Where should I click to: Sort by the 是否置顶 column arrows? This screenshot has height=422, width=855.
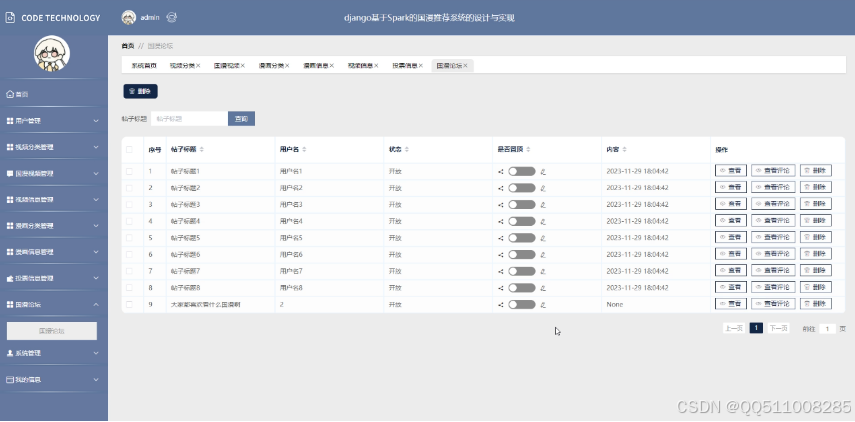click(x=528, y=149)
